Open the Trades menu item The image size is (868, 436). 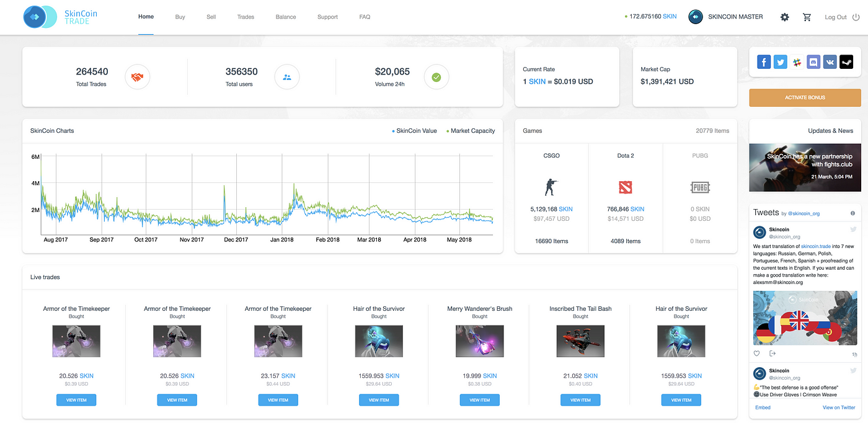click(x=246, y=17)
